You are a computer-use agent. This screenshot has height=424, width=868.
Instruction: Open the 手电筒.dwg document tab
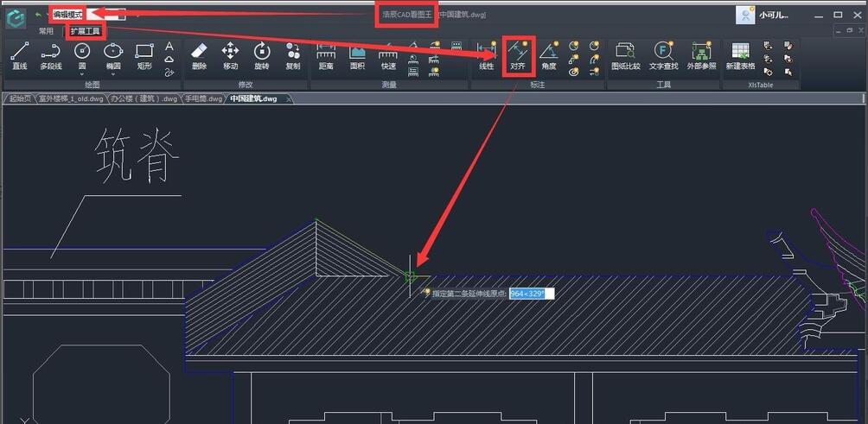click(203, 99)
